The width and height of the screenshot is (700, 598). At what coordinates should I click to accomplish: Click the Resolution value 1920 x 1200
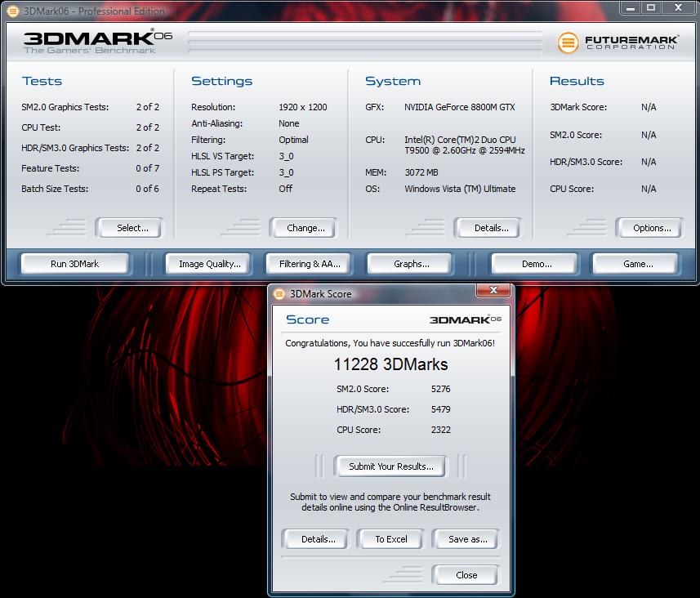tap(303, 107)
